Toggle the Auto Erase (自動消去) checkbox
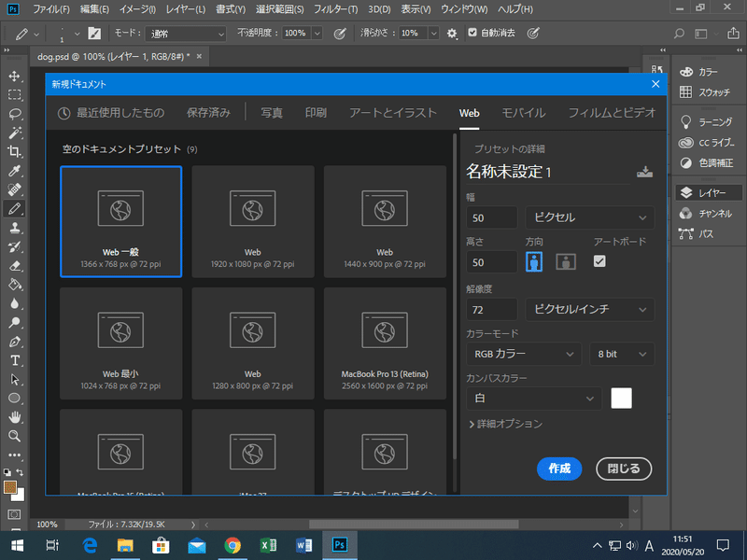Image resolution: width=747 pixels, height=560 pixels. 472,33
